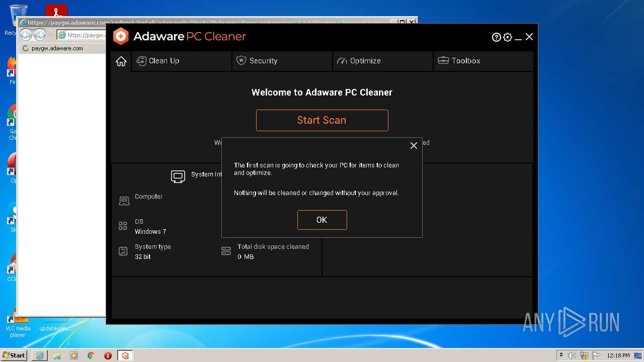Screen dimensions: 644x362
Task: Click the OS grid icon
Action: tap(123, 226)
